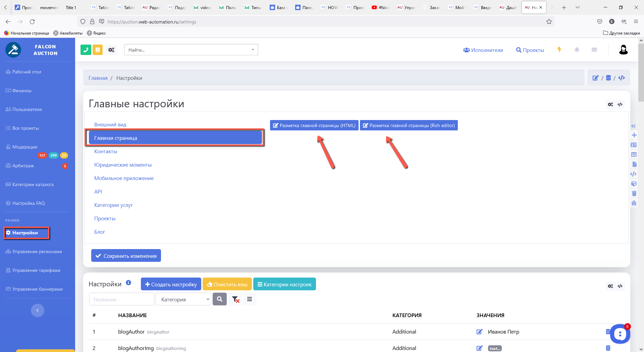Click the Очистить кеш button
This screenshot has height=352, width=644.
[227, 284]
